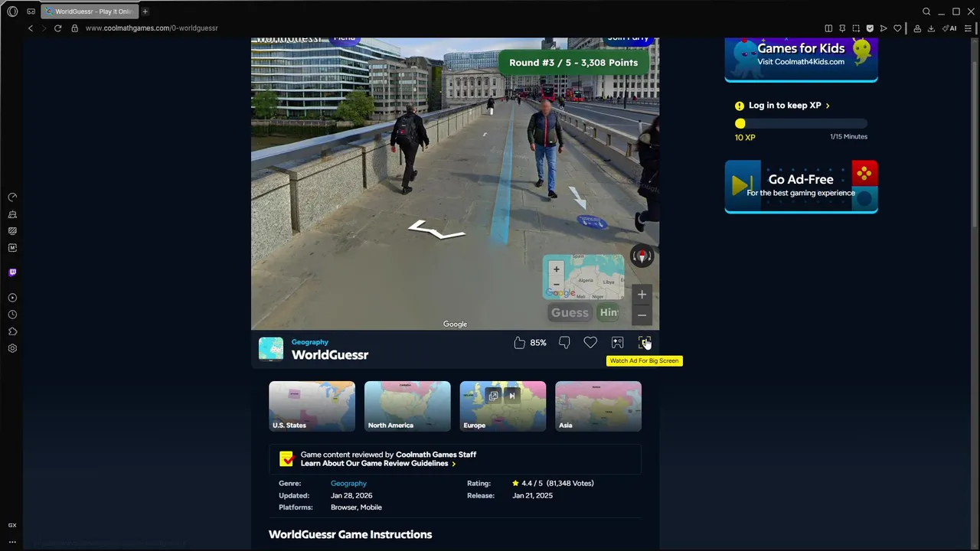The image size is (980, 551).
Task: Open the AI assistant icon
Action: click(949, 28)
